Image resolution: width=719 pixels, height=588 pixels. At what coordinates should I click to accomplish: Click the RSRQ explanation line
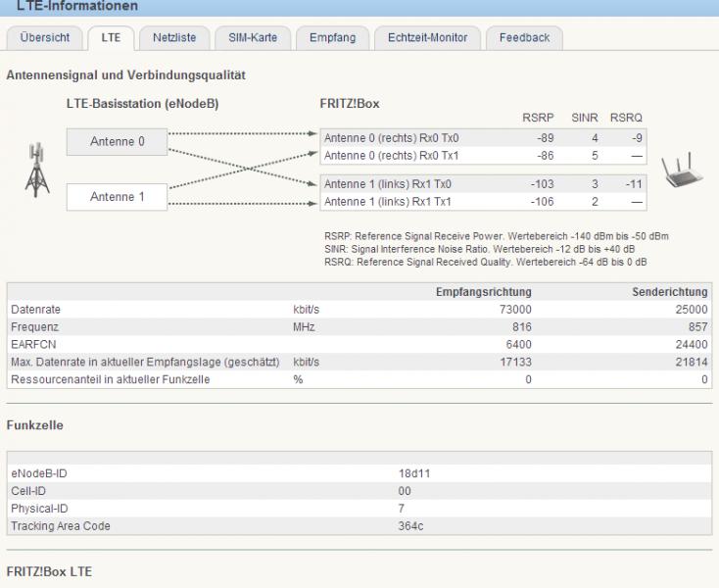click(x=486, y=262)
